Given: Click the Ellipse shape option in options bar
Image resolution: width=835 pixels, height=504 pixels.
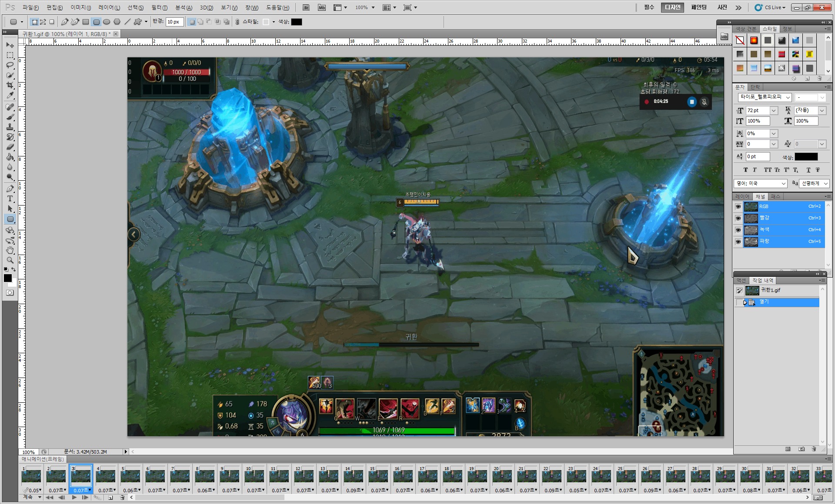Looking at the screenshot, I should point(107,22).
